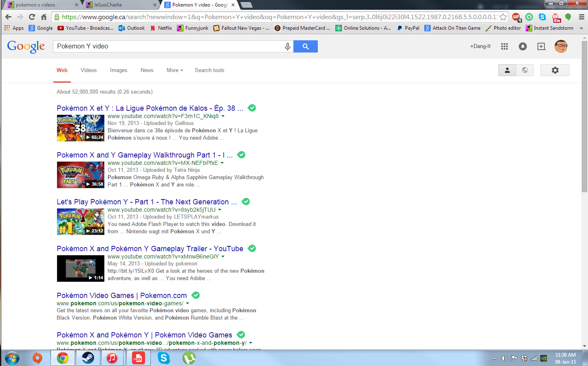Image resolution: width=588 pixels, height=366 pixels.
Task: Open the Google apps grid icon
Action: point(504,46)
